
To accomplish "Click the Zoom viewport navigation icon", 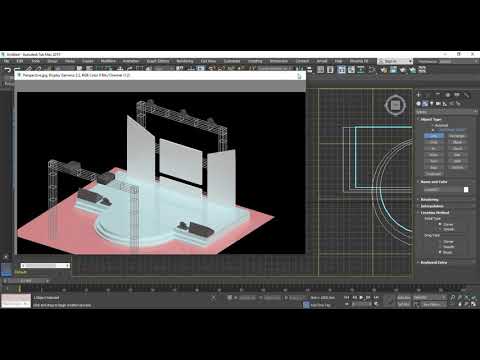I will point(453,297).
